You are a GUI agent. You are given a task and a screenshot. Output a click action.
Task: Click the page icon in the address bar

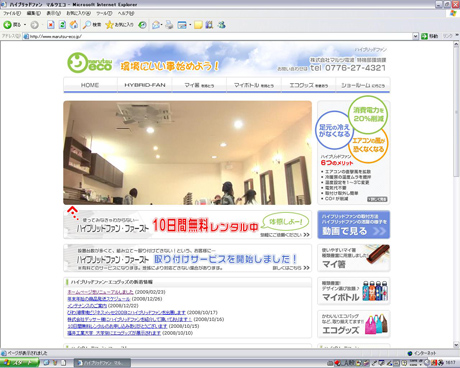click(26, 36)
